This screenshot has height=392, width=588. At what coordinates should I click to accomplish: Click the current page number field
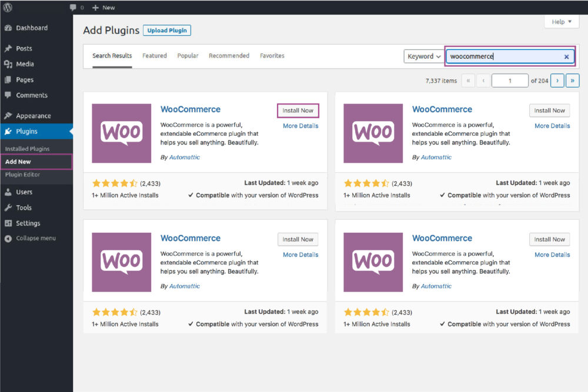tap(510, 81)
